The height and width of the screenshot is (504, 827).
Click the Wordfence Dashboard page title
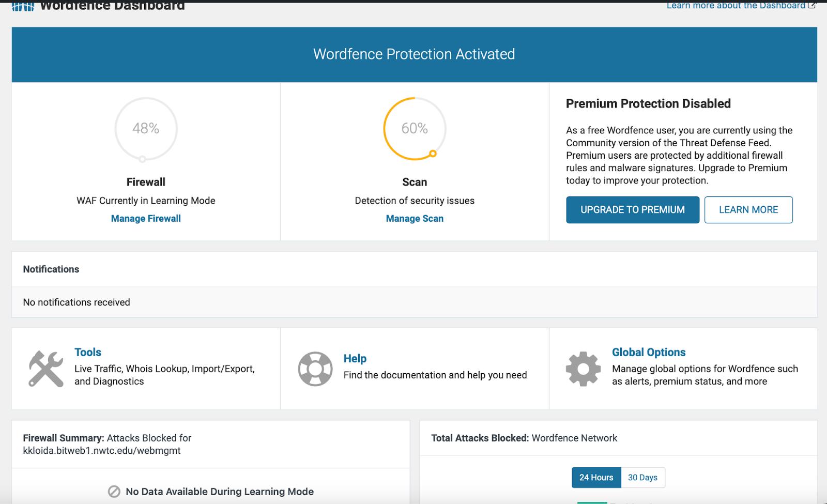tap(112, 6)
